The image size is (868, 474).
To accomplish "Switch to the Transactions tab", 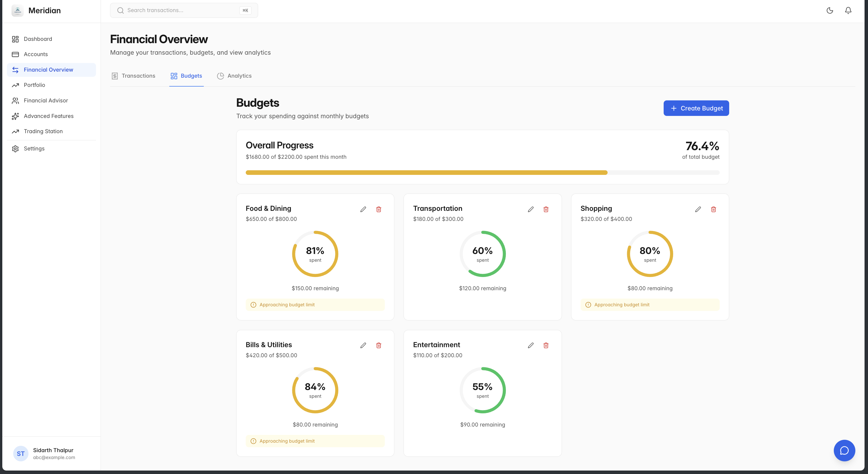I will click(133, 76).
